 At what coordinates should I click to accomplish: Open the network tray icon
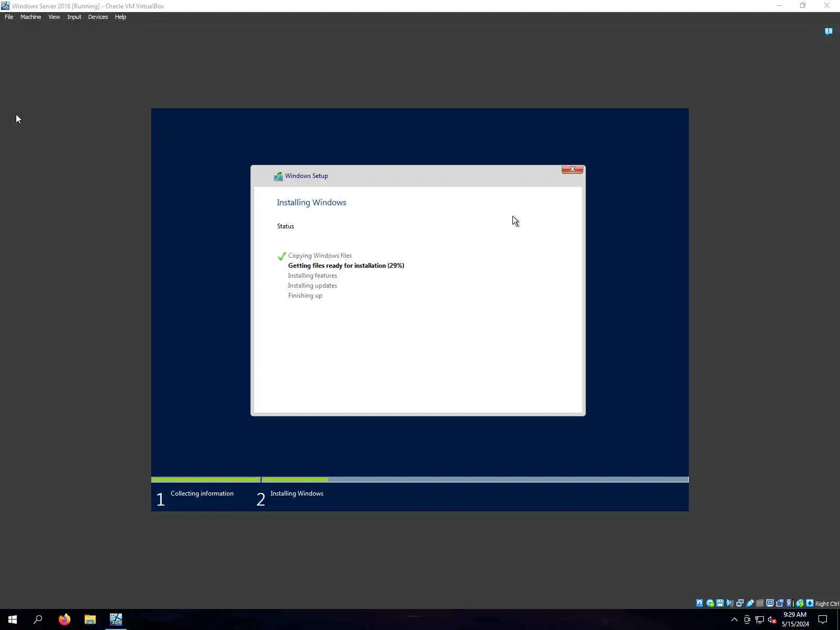(x=760, y=619)
